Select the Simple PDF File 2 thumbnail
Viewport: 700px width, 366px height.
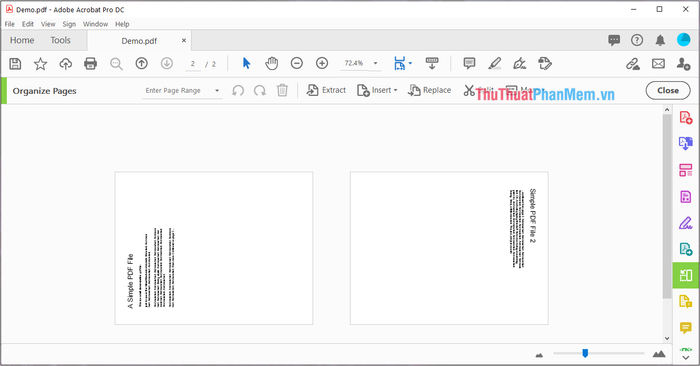point(449,248)
